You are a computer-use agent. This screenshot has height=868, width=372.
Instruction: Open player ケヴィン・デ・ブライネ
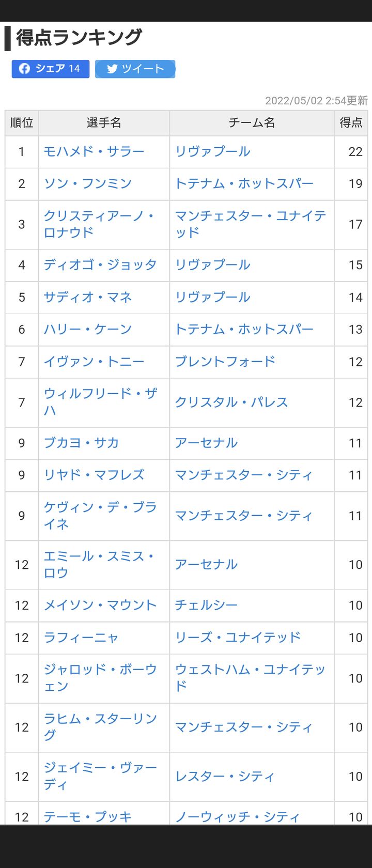100,516
